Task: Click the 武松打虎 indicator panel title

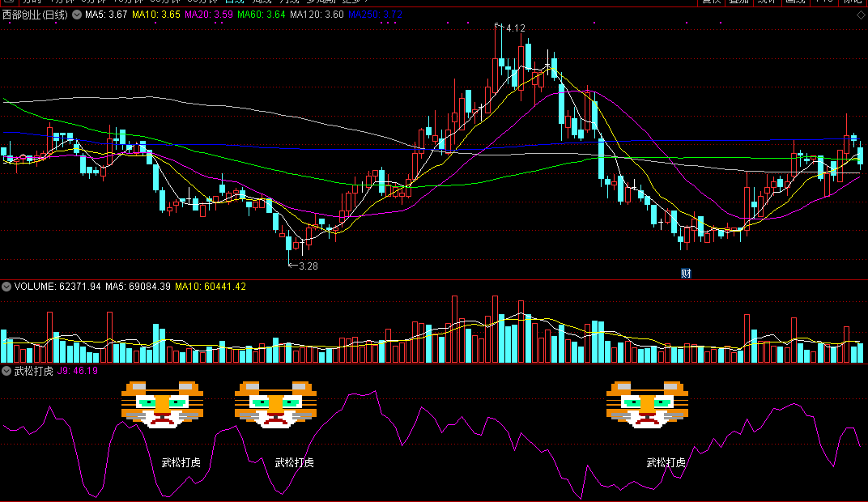Action: 34,371
